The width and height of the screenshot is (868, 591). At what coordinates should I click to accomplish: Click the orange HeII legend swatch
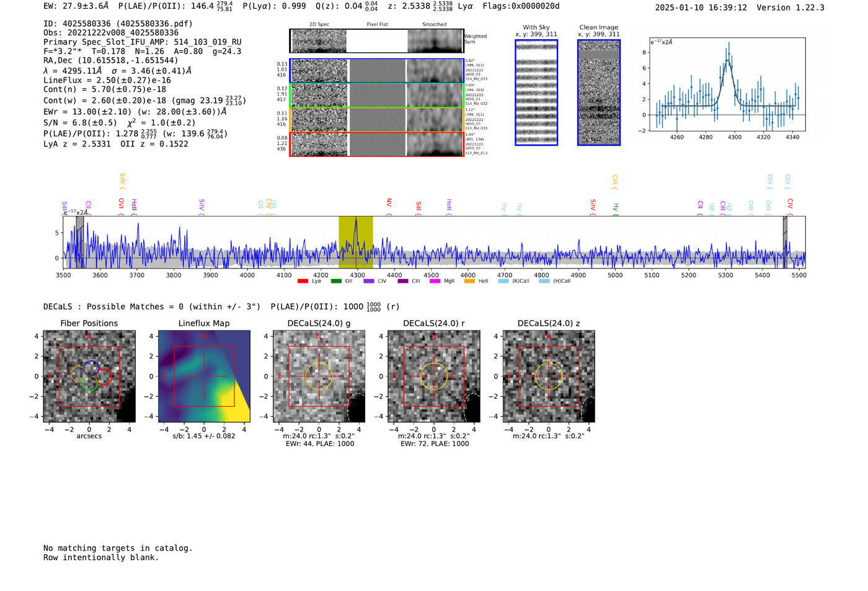469,281
